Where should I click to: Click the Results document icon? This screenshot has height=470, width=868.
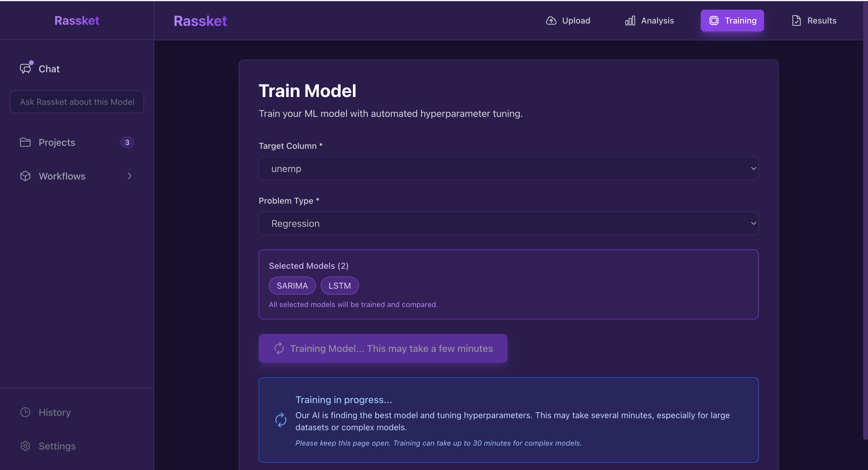[x=796, y=20]
